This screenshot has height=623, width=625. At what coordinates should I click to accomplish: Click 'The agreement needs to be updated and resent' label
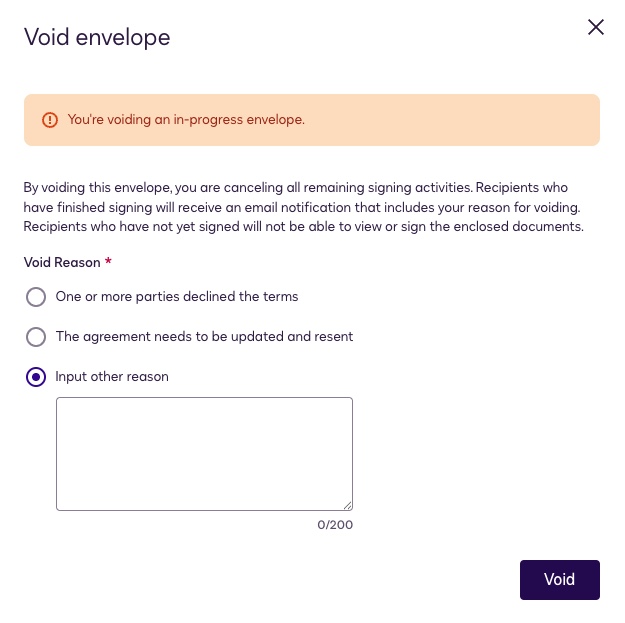coord(204,337)
